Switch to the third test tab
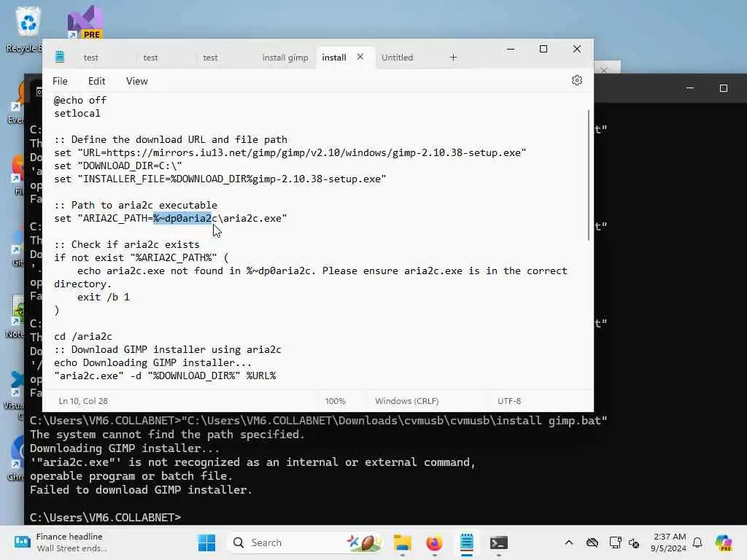The height and width of the screenshot is (560, 747). click(210, 58)
